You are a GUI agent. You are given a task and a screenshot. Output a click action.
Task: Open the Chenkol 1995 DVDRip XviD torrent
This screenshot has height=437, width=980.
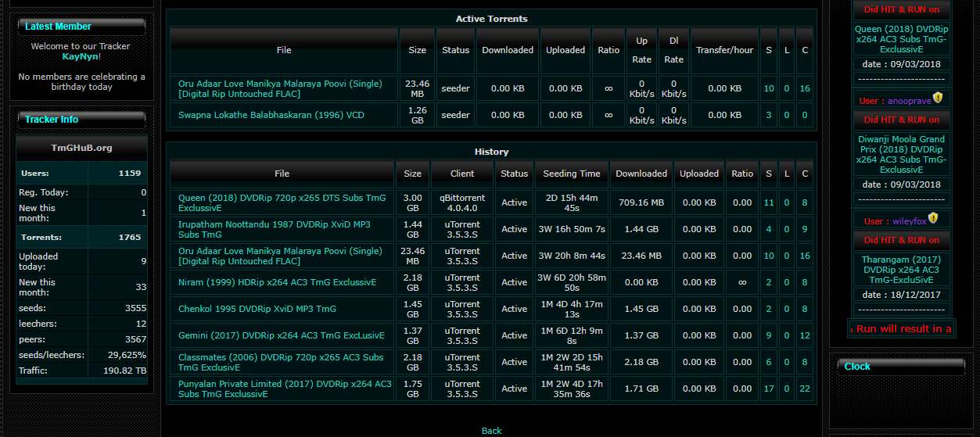[257, 309]
